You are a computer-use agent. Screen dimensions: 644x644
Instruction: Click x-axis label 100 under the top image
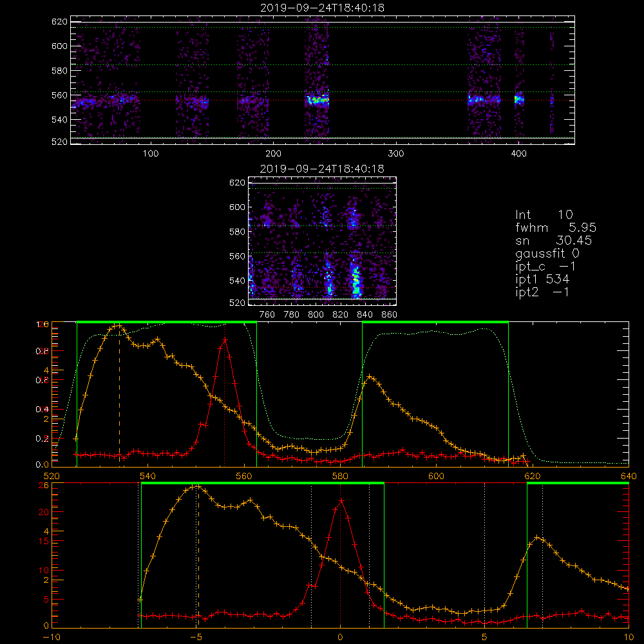pos(151,154)
